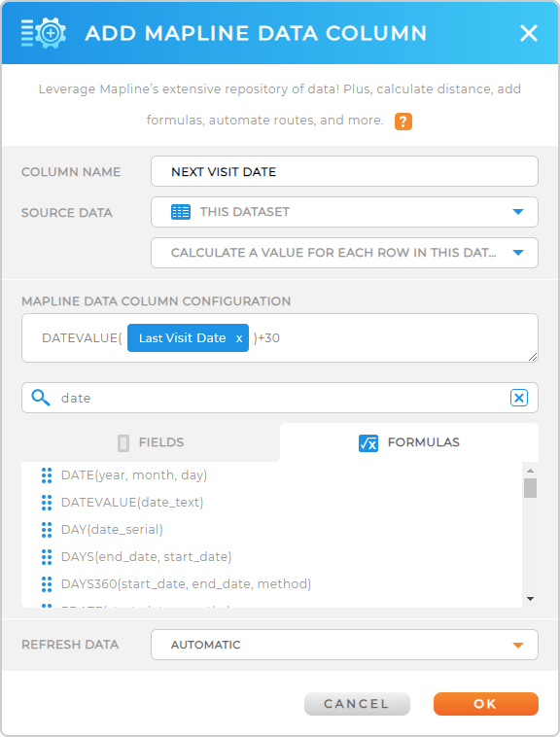Viewport: 560px width, 737px height.
Task: Click the table grid icon in Source Data
Action: [181, 212]
